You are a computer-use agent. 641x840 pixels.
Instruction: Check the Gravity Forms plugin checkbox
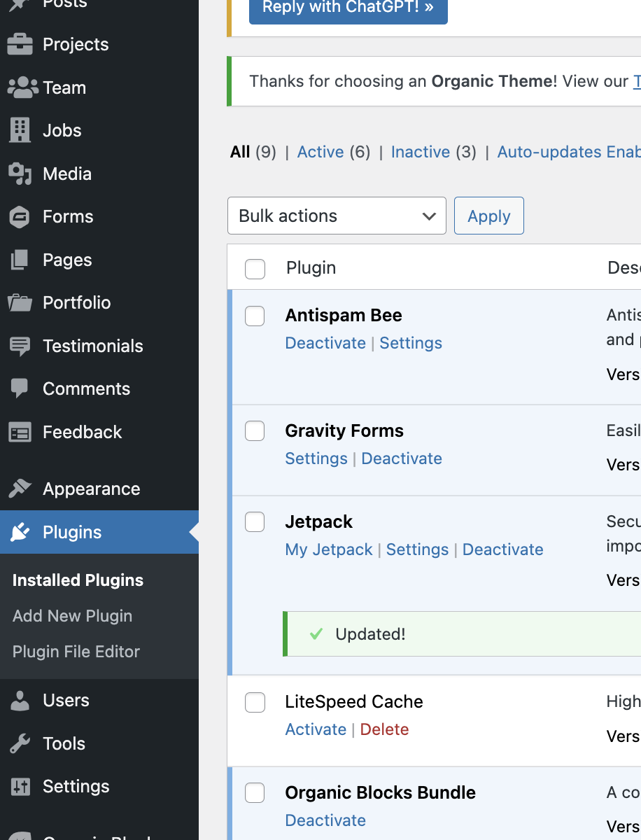tap(255, 431)
